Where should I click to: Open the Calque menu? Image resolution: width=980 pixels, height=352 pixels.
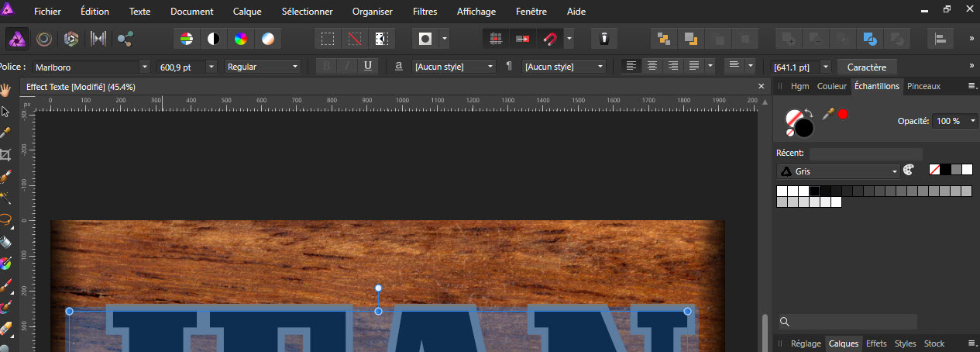click(247, 12)
